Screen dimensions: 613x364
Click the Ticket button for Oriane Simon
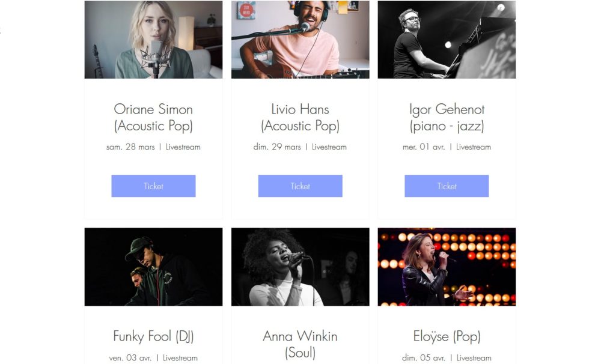coord(153,186)
